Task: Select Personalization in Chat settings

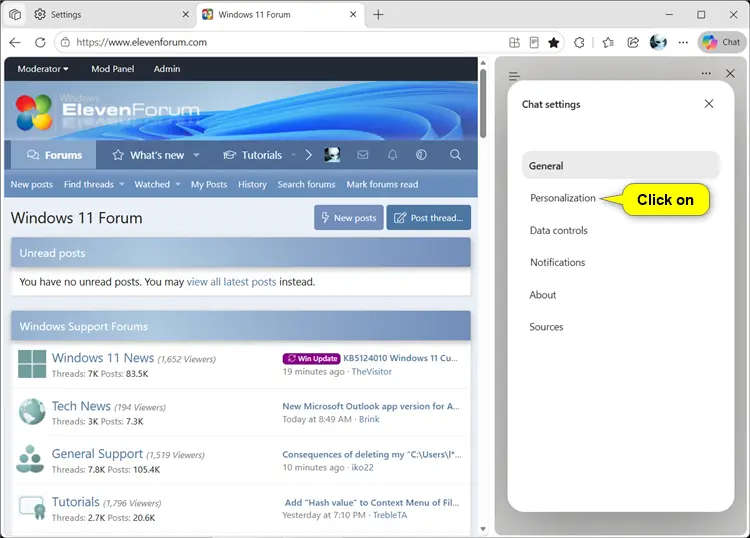Action: coord(563,198)
